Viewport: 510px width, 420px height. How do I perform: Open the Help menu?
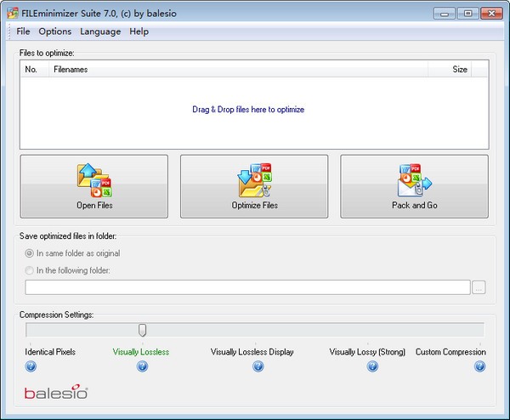[x=139, y=31]
